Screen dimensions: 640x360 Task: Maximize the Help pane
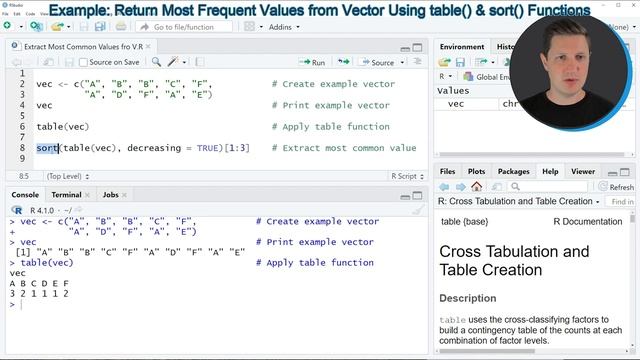[x=624, y=172]
